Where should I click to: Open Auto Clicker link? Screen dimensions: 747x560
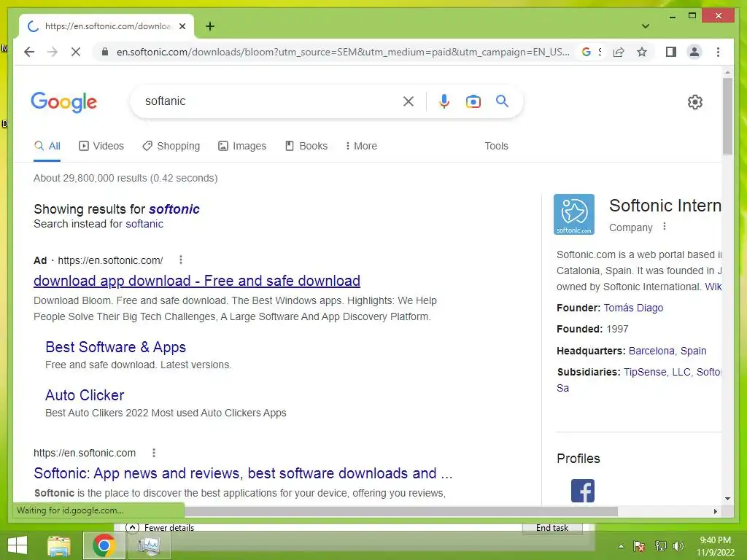click(x=85, y=395)
